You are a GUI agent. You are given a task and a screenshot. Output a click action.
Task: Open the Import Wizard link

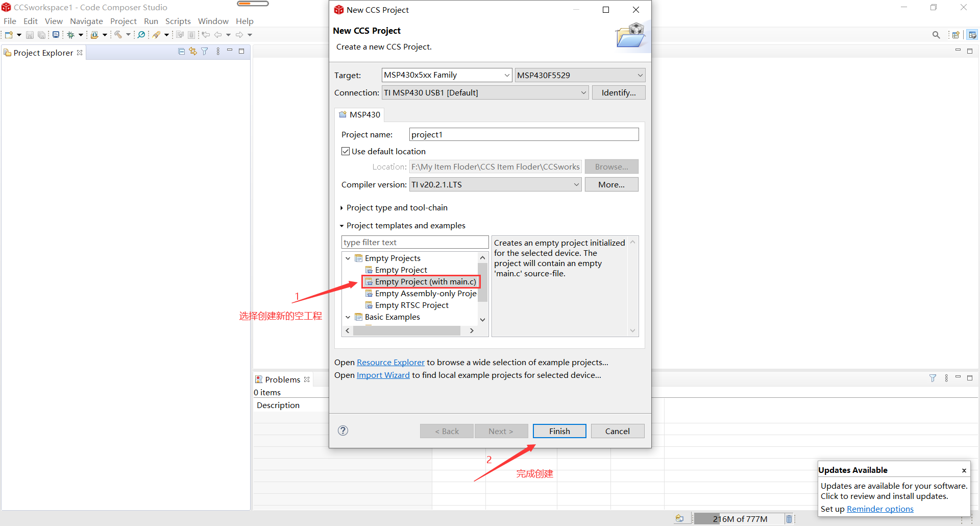pos(383,375)
